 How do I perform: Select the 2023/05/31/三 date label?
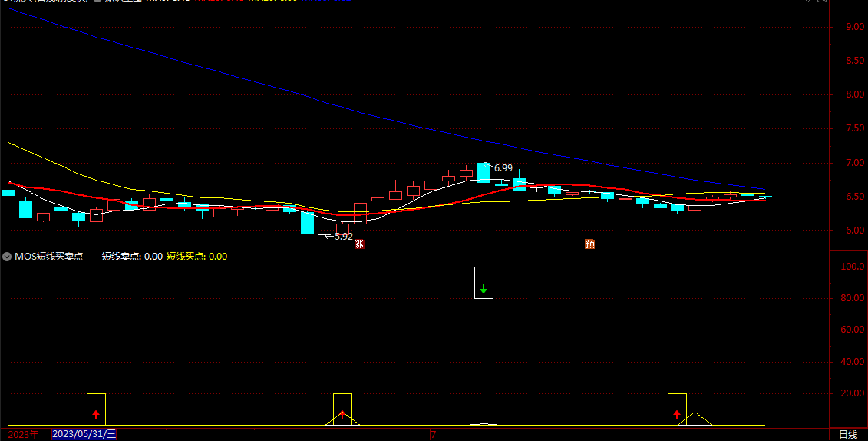[x=84, y=434]
